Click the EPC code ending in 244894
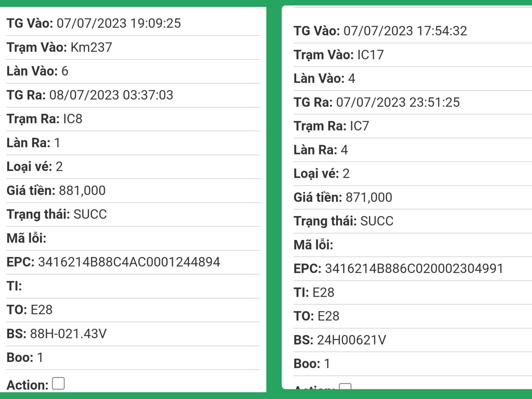The height and width of the screenshot is (399, 532). [129, 262]
